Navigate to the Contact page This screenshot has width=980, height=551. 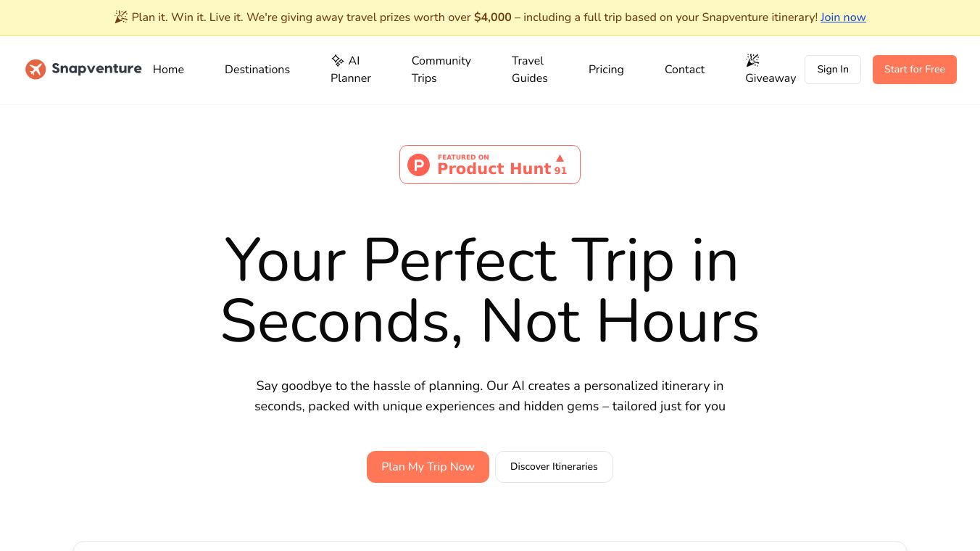tap(684, 70)
